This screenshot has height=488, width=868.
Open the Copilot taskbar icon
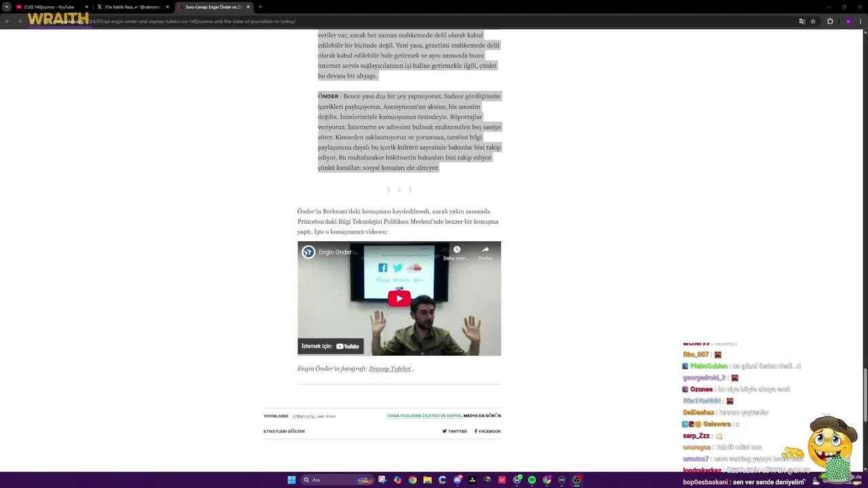(x=397, y=480)
